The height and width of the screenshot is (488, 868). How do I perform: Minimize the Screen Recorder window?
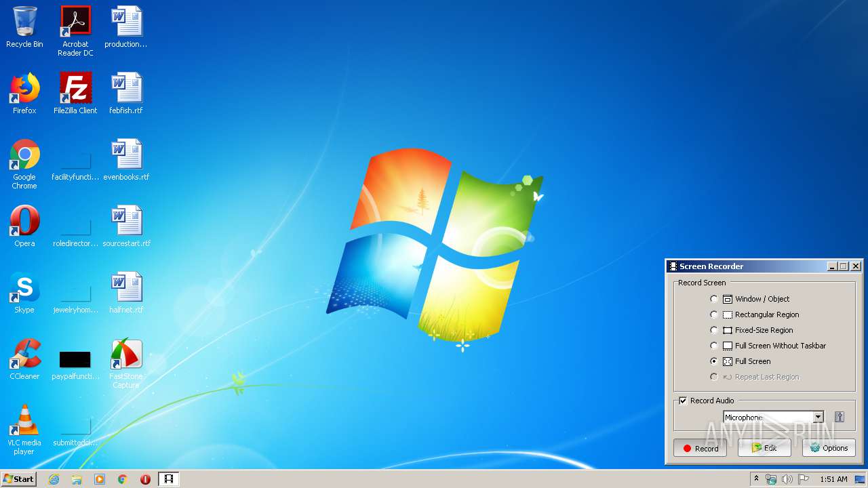pos(832,266)
